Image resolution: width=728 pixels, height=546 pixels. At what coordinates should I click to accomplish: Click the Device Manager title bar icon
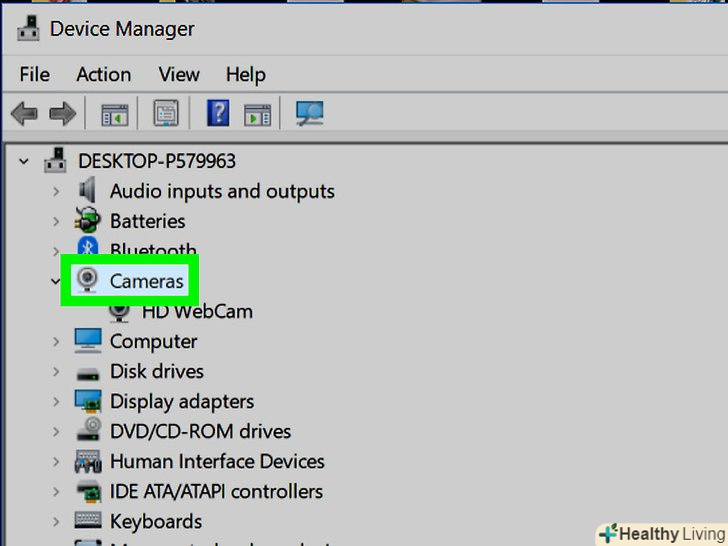tap(28, 28)
